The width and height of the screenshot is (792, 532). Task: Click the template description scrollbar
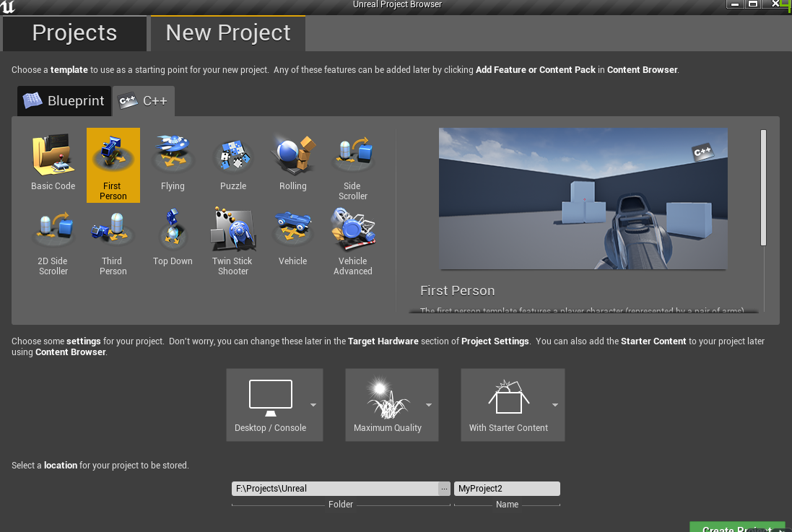click(763, 188)
